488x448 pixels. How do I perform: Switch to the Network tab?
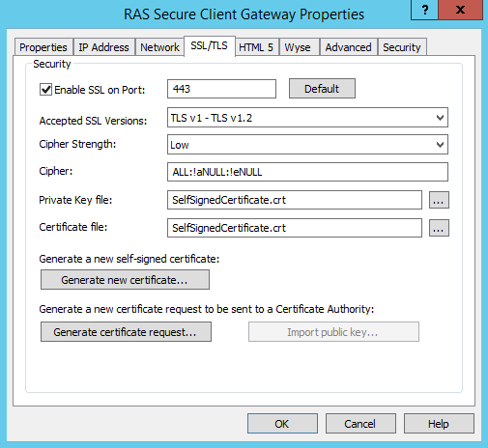click(x=159, y=47)
